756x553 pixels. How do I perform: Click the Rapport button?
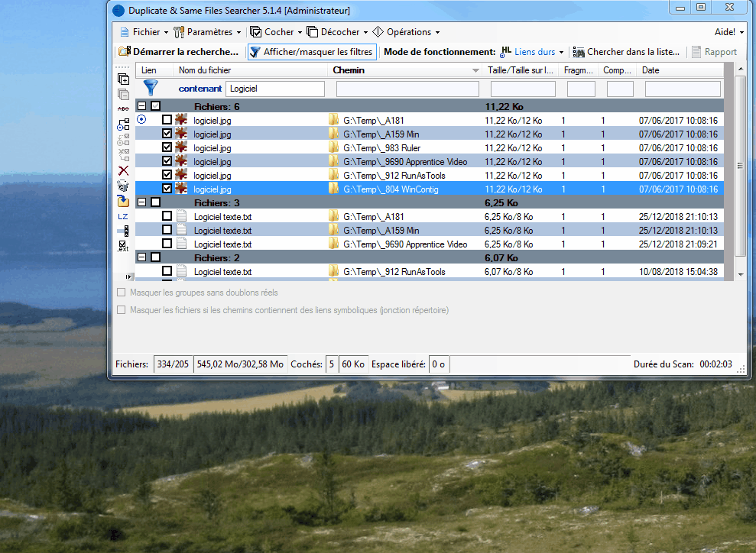pos(715,51)
